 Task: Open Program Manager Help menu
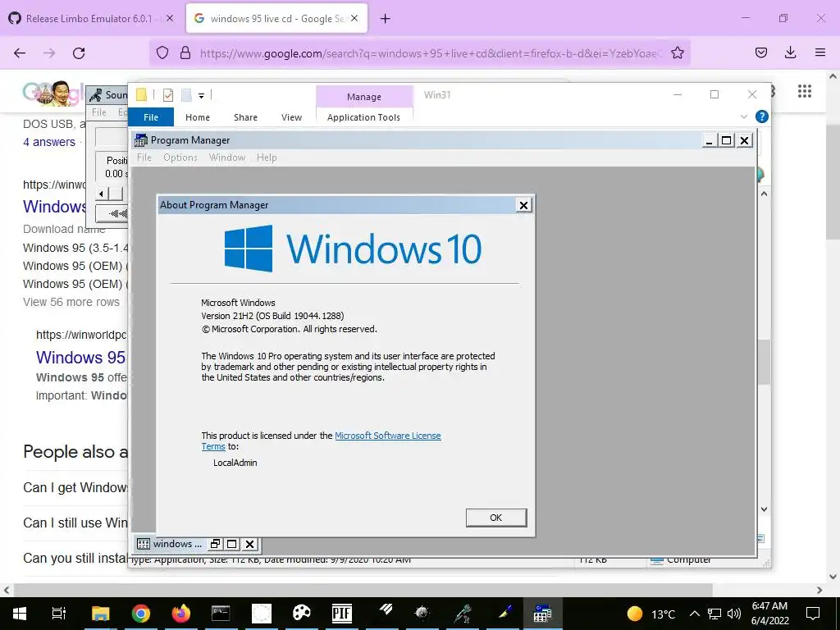tap(267, 157)
